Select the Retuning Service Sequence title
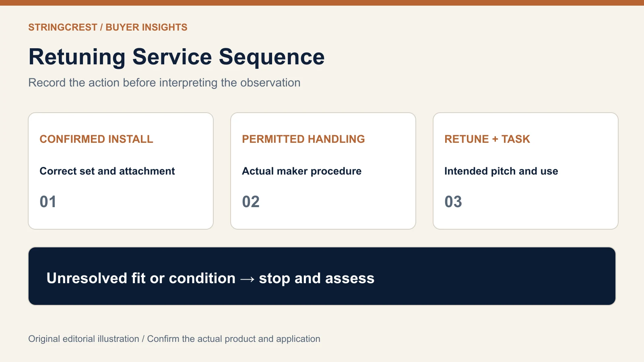 [x=176, y=57]
